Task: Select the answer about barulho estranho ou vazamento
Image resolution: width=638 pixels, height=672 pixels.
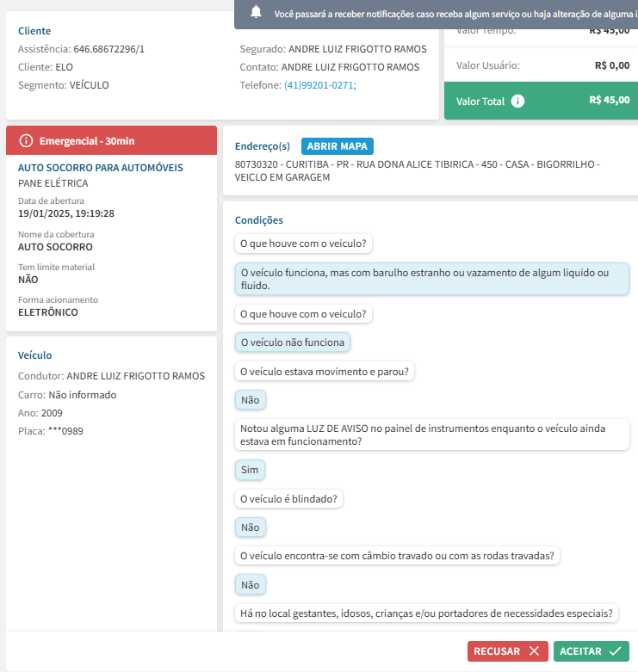Action: [x=431, y=279]
